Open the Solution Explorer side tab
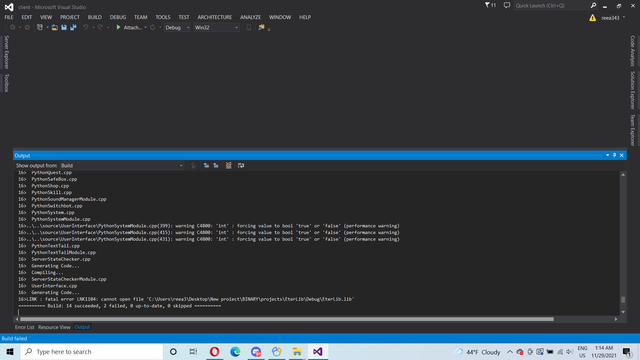640x360 pixels. 633,90
